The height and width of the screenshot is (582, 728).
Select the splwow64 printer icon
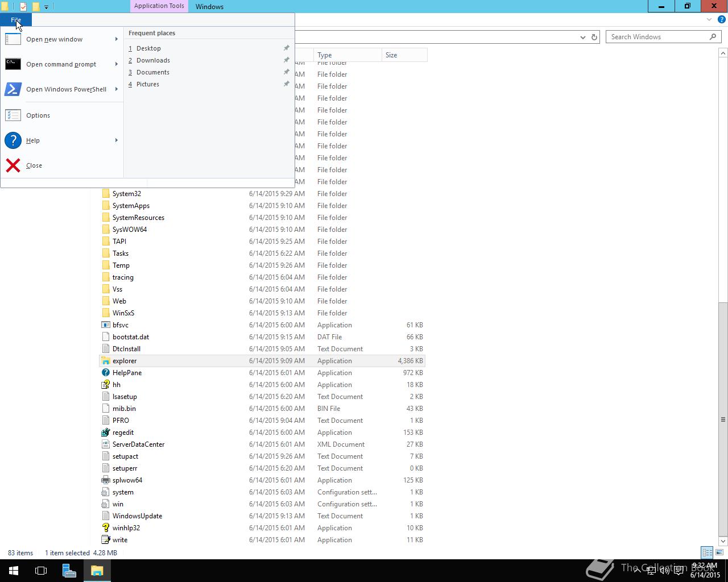[106, 480]
